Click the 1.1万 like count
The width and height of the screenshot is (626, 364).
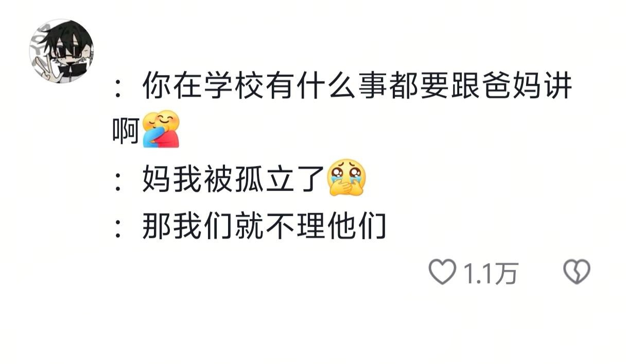pyautogui.click(x=491, y=273)
